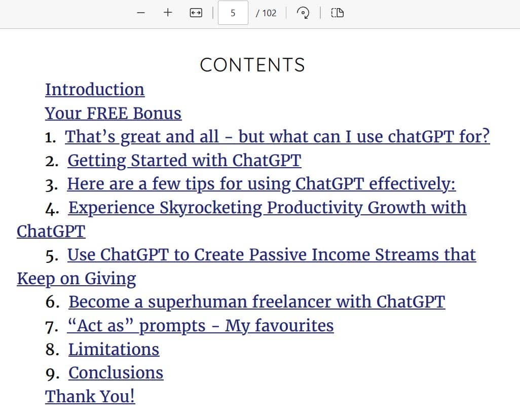Open "Act as" prompts – My favourites
520x420 pixels.
200,326
